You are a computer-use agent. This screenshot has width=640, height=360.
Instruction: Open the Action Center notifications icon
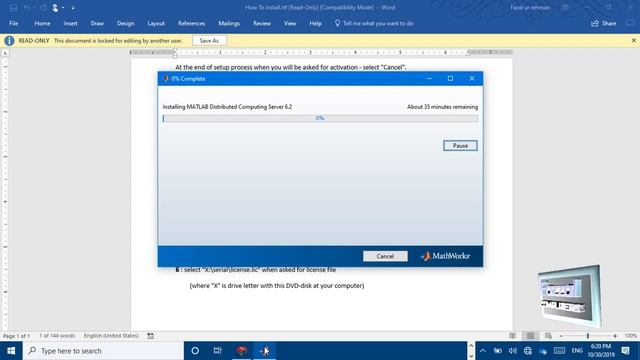625,351
